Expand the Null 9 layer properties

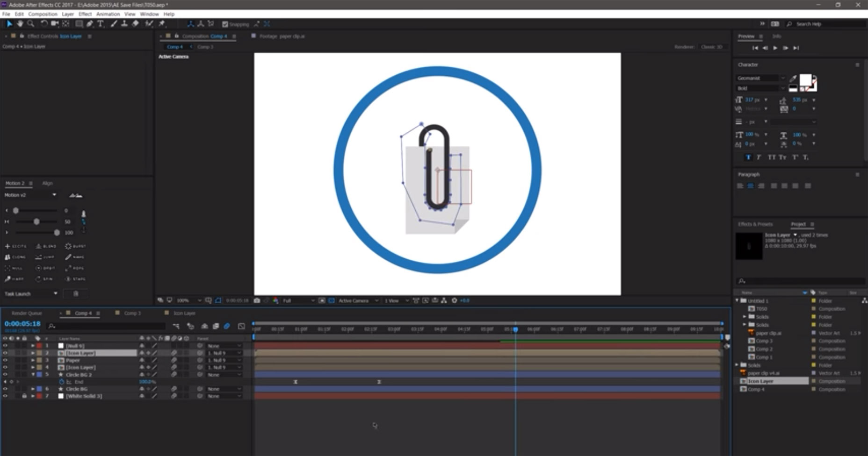pos(33,346)
